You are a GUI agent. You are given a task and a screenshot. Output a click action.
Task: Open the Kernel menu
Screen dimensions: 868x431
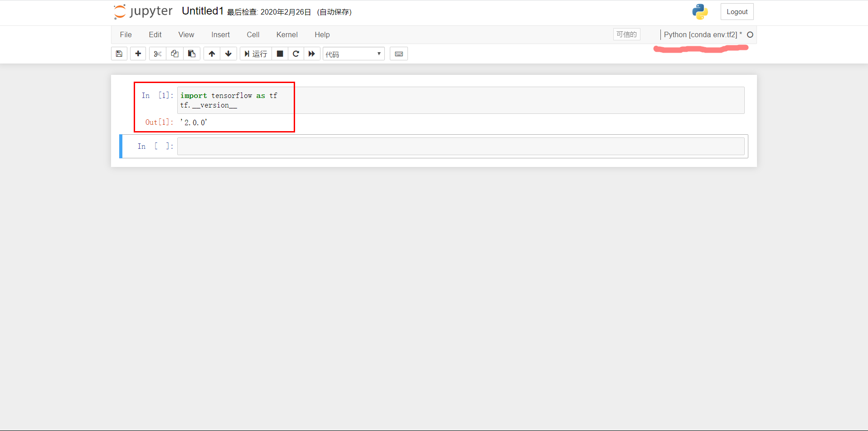tap(287, 34)
